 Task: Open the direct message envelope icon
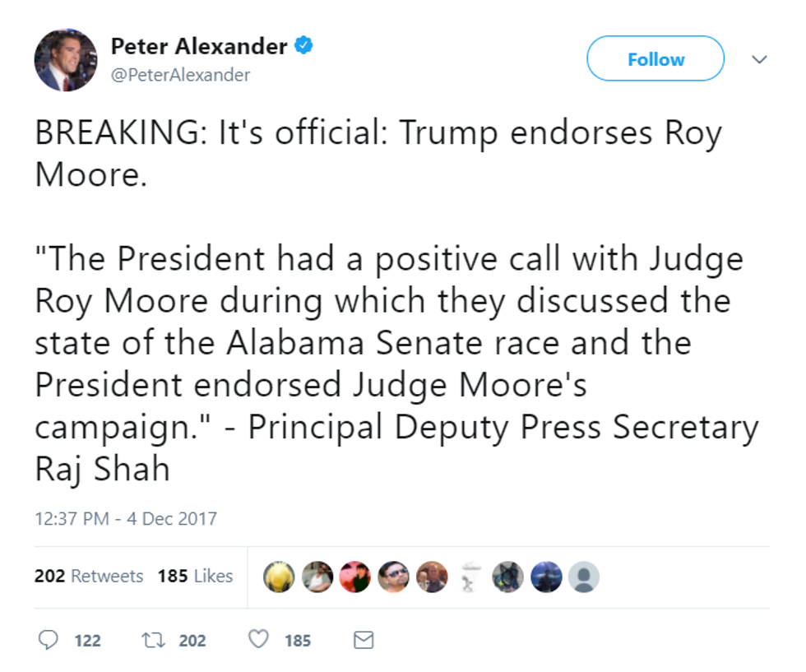[x=364, y=640]
